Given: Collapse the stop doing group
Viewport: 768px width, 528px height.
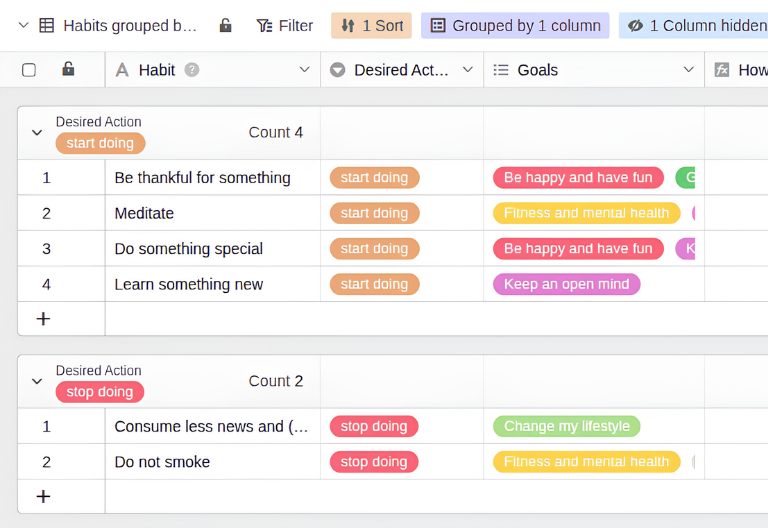Looking at the screenshot, I should pyautogui.click(x=37, y=382).
